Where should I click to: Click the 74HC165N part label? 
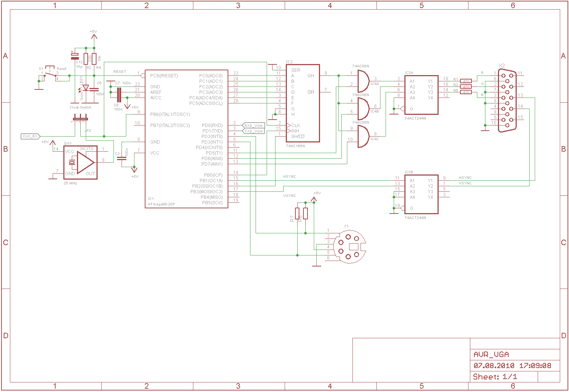point(295,146)
